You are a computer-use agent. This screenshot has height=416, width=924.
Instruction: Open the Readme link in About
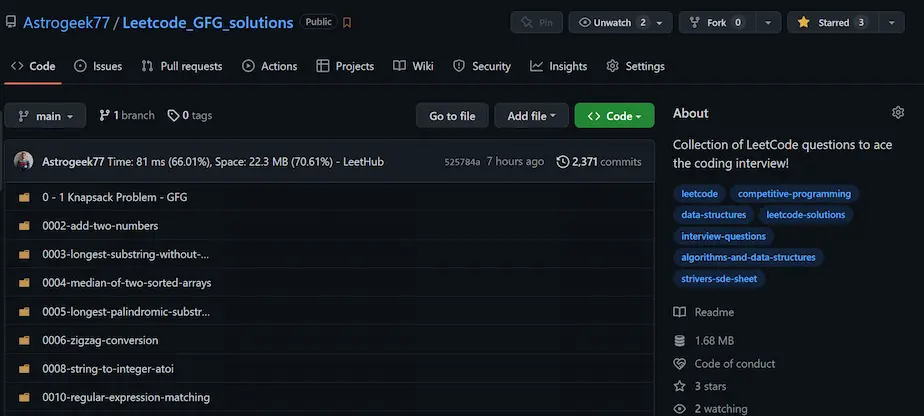pyautogui.click(x=714, y=312)
